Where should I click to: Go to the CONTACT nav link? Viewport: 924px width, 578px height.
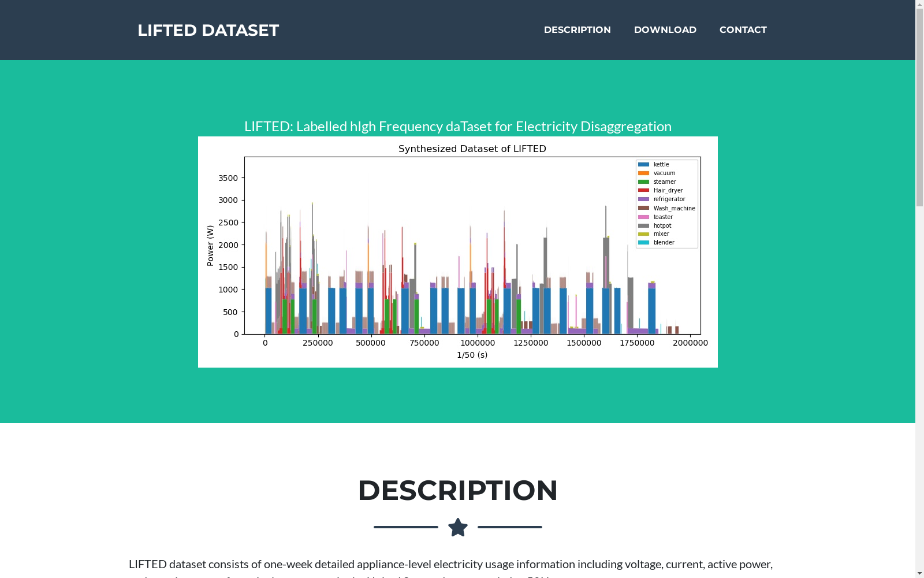[743, 30]
